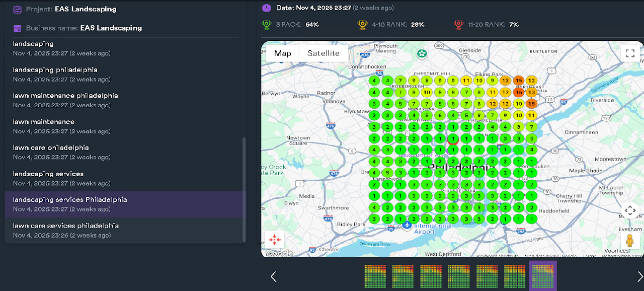Click the green 3 Pack trophy icon
The width and height of the screenshot is (644, 291).
pyautogui.click(x=266, y=24)
